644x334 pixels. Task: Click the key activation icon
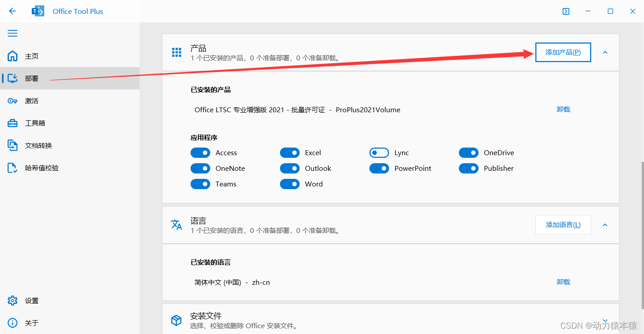coord(13,101)
